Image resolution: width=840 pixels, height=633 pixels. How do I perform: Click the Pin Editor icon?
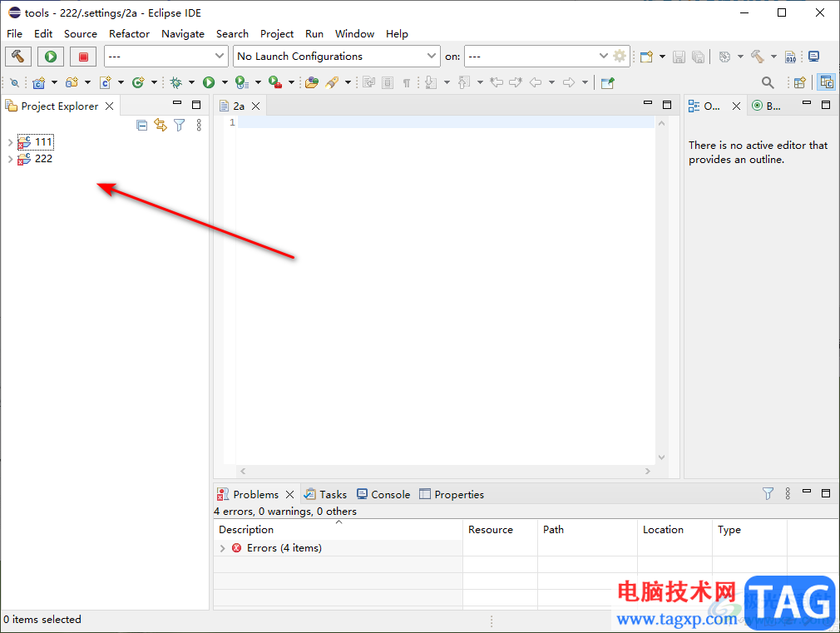(607, 82)
